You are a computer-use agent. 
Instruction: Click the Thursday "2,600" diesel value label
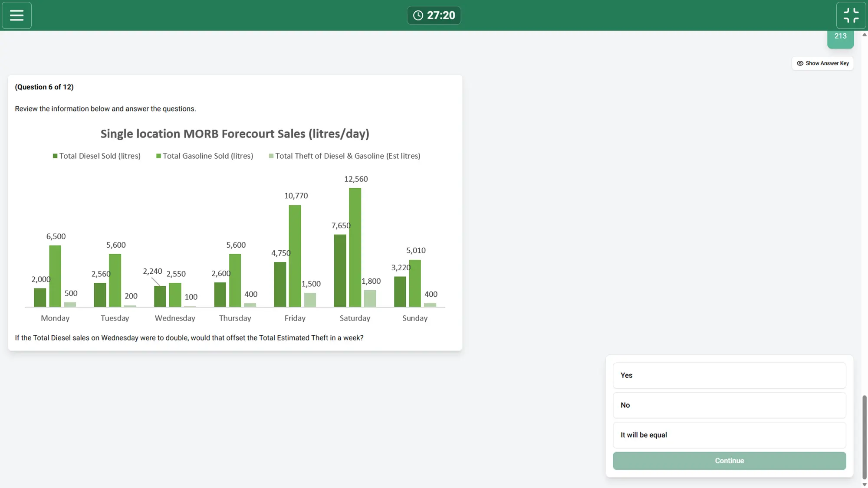point(221,274)
